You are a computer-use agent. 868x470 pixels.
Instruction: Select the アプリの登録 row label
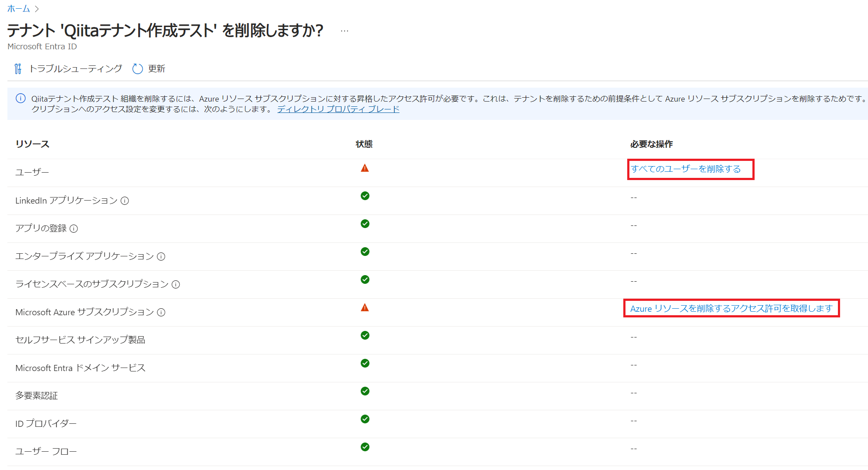click(x=41, y=228)
